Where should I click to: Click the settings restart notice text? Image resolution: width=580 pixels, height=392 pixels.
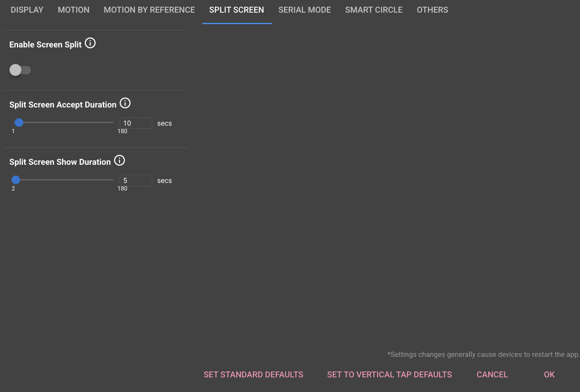click(483, 354)
